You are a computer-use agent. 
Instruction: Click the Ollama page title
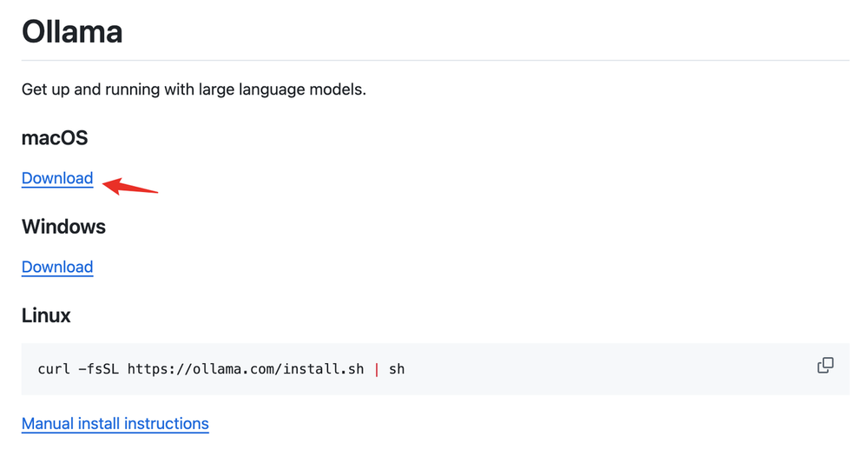(x=72, y=32)
